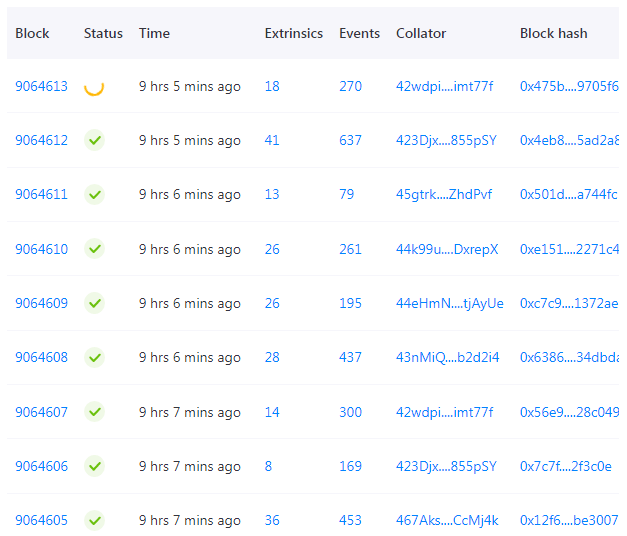View the 14 extrinsics of block 9064607
627x536 pixels.
tap(272, 412)
